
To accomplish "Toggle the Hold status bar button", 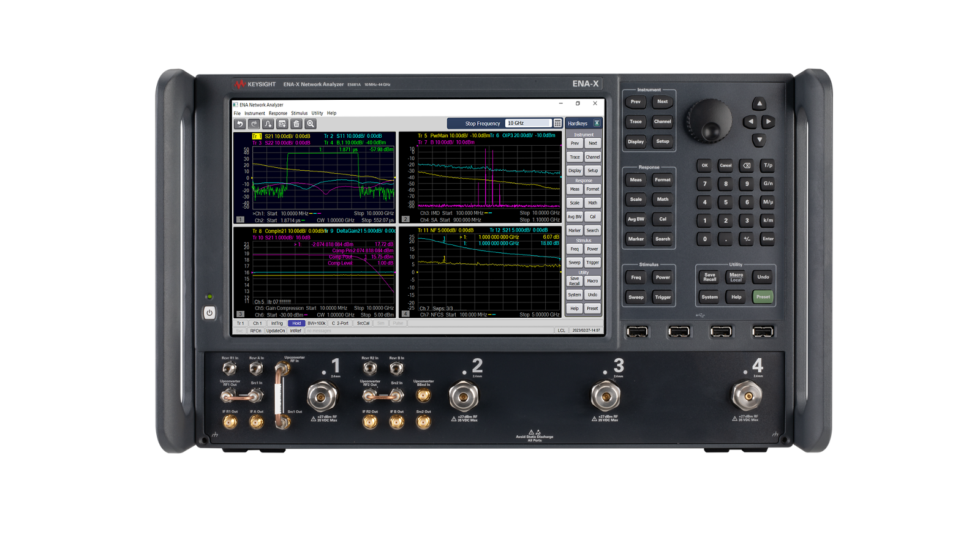I will (296, 323).
